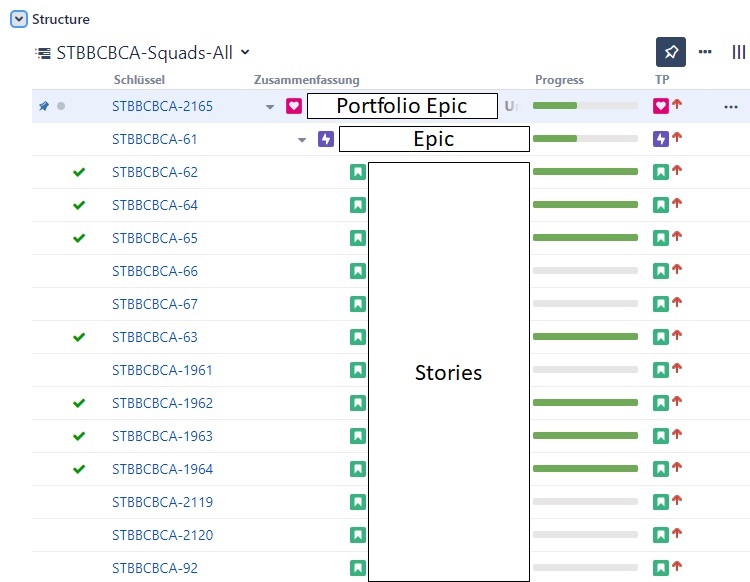The width and height of the screenshot is (750, 582).
Task: Click the story type icon for STBBCBCA-1961
Action: (x=358, y=370)
